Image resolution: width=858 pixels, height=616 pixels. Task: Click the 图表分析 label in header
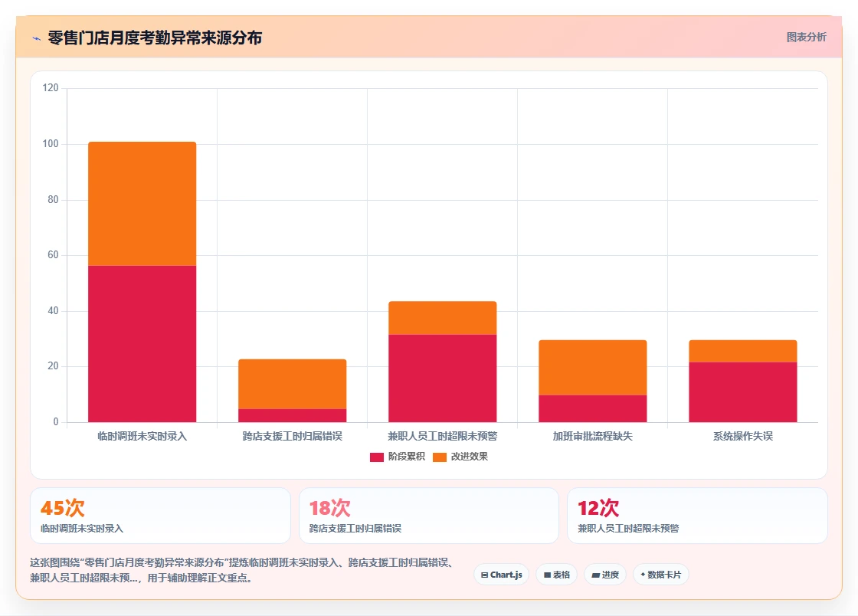806,38
